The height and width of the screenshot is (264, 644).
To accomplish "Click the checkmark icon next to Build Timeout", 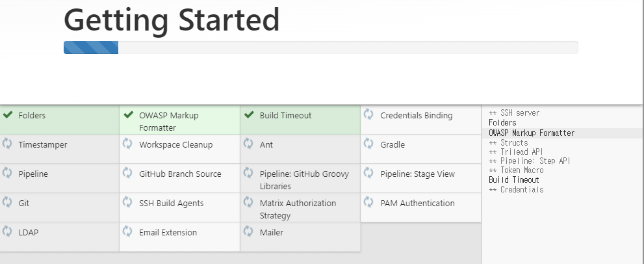I will (249, 114).
